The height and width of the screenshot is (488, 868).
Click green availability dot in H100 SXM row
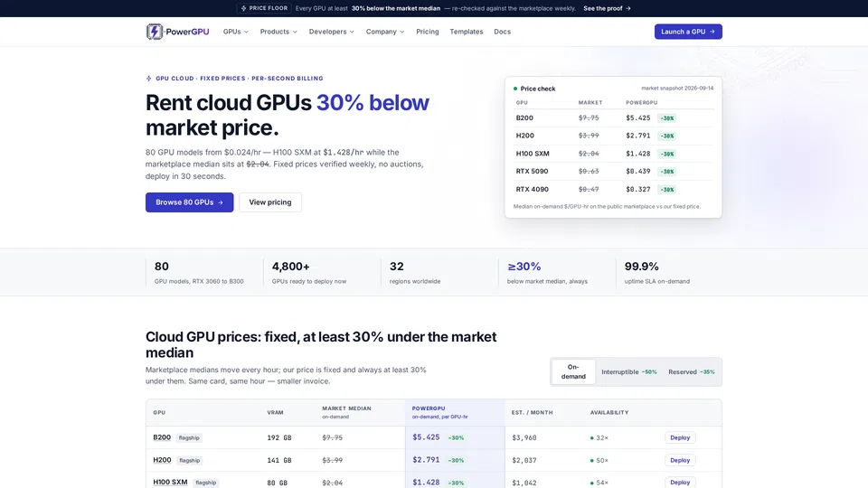(591, 483)
